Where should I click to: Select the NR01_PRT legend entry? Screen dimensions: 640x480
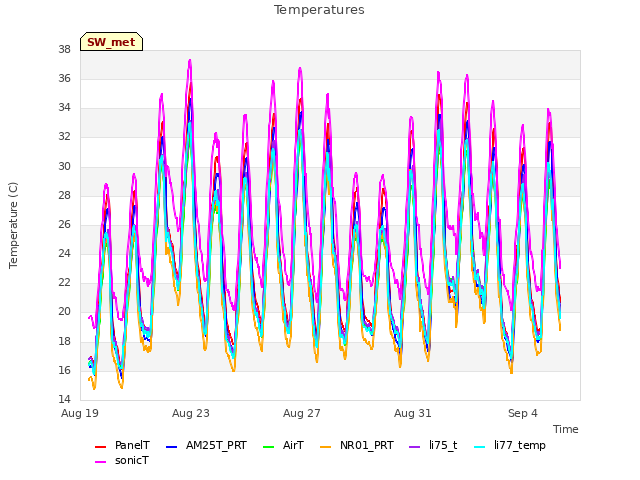(x=357, y=445)
